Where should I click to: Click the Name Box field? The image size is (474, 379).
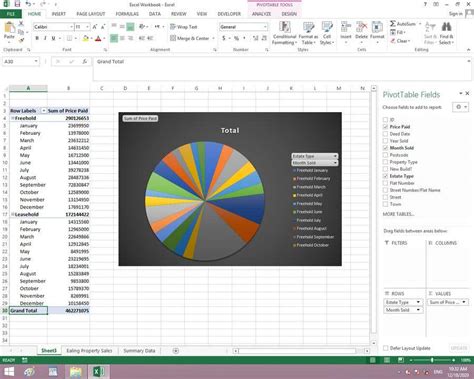20,62
